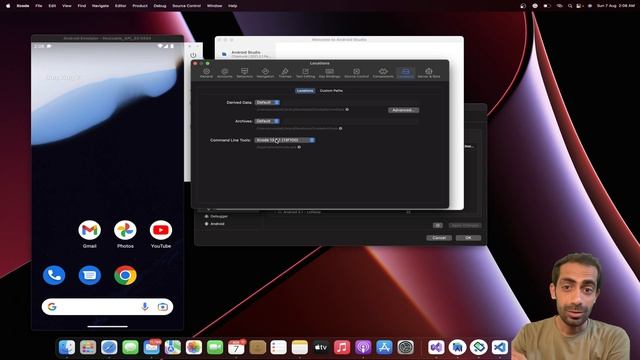This screenshot has width=640, height=360.
Task: Switch to the Locations tab
Action: pos(305,91)
